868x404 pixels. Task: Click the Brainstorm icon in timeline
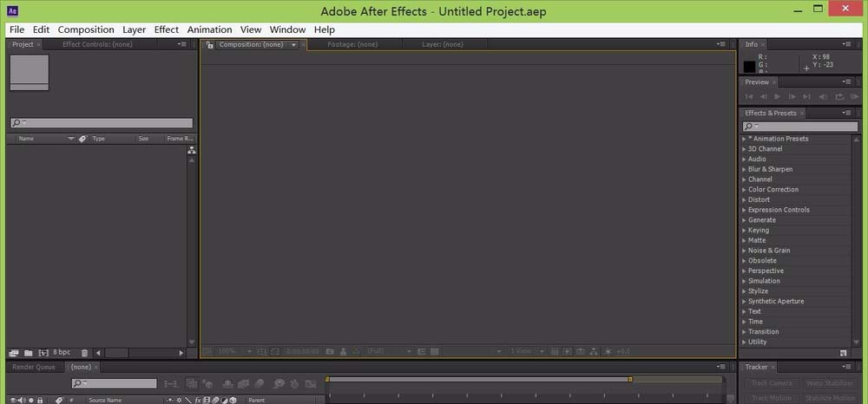tap(279, 383)
